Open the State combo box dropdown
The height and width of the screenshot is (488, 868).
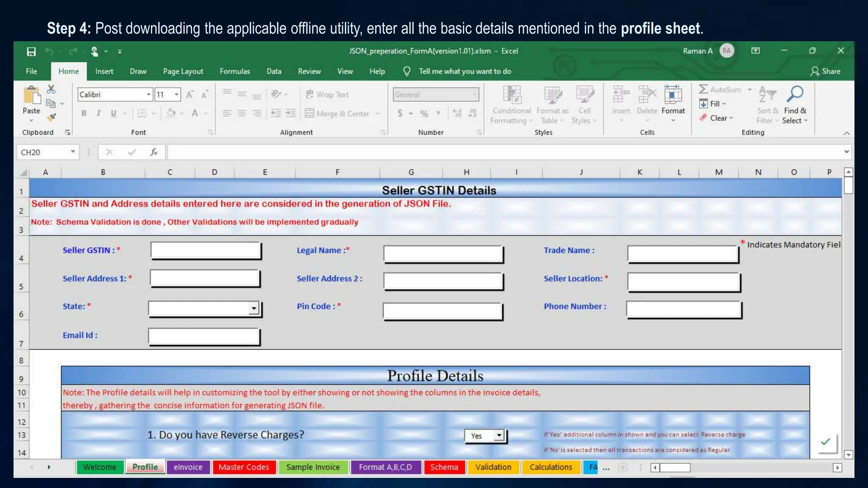253,308
